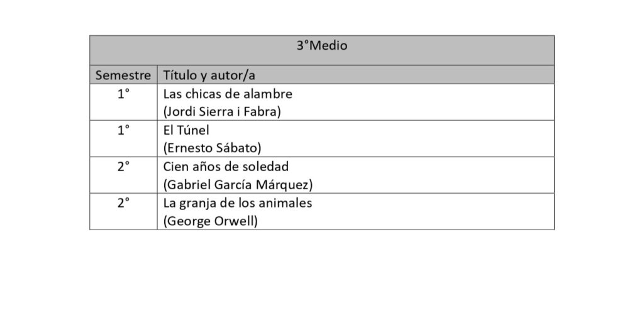Select the "(George Orwell)" author line
The height and width of the screenshot is (322, 644).
tap(210, 221)
